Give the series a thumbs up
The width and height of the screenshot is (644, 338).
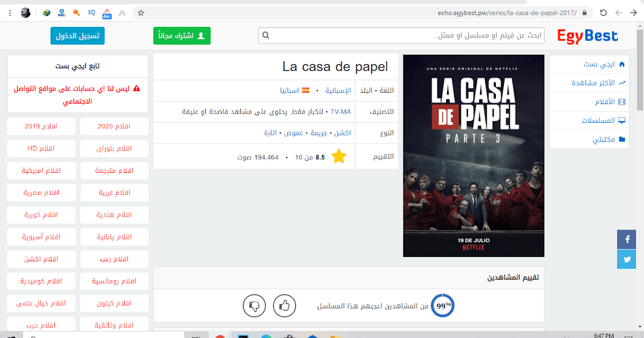click(284, 306)
